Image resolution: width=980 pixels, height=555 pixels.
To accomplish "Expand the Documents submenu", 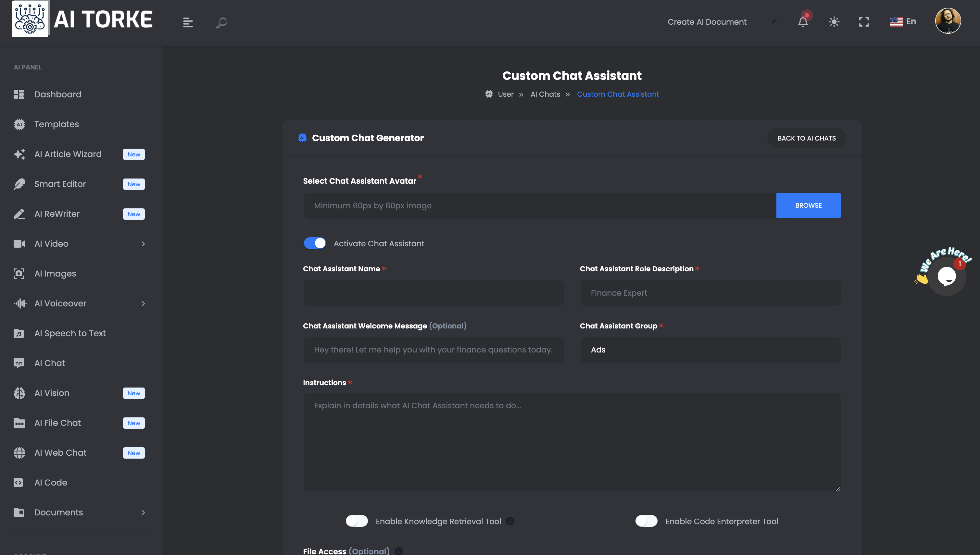I will coord(144,512).
